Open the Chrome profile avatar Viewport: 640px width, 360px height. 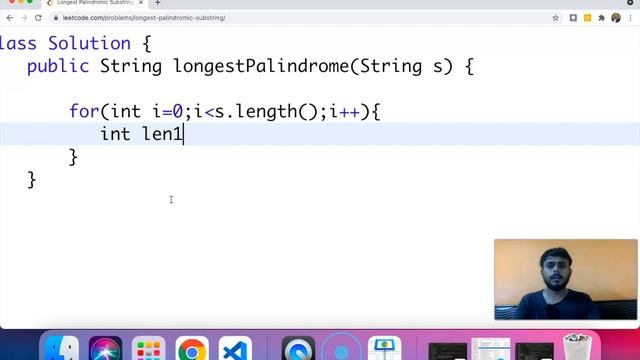[x=616, y=18]
